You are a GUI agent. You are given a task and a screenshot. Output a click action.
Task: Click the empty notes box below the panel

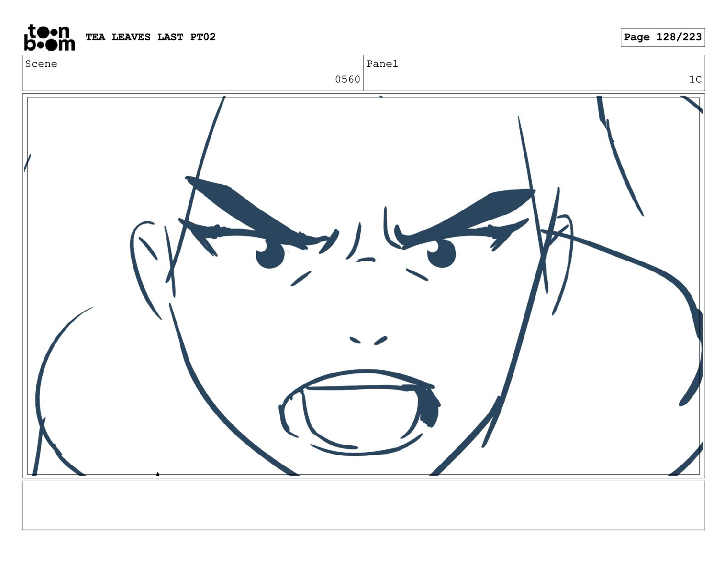pyautogui.click(x=363, y=506)
